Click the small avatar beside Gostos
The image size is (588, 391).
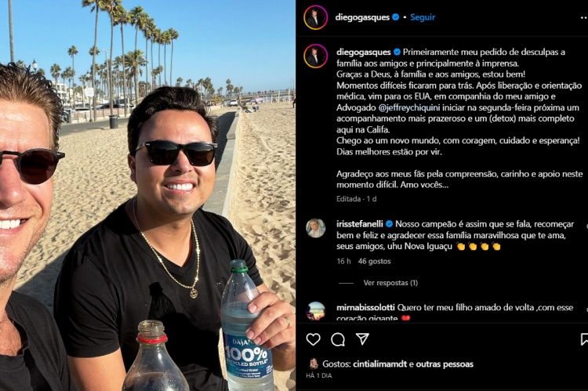(314, 364)
